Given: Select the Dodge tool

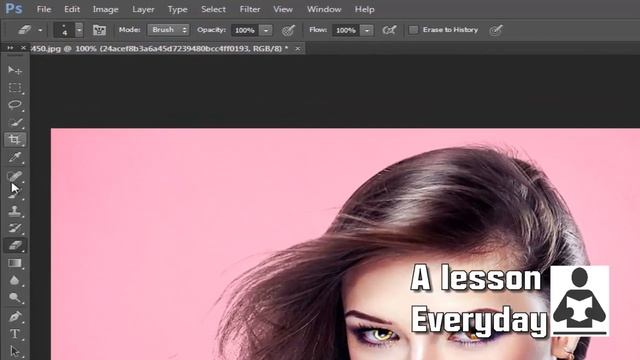Looking at the screenshot, I should click(15, 298).
